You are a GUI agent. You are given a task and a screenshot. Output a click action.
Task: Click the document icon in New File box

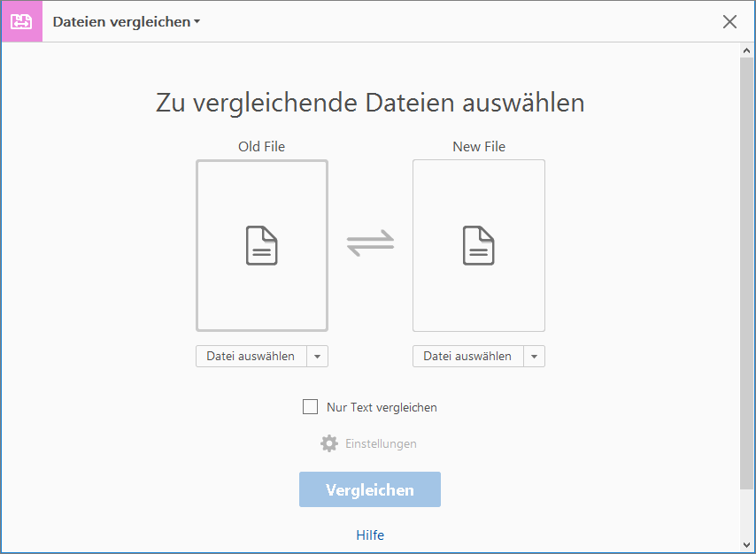tap(479, 245)
